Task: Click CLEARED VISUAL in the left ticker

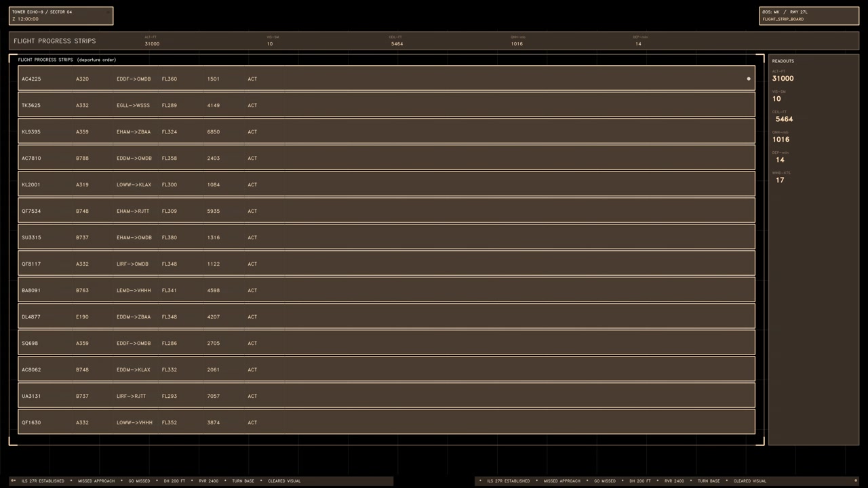Action: [284, 481]
